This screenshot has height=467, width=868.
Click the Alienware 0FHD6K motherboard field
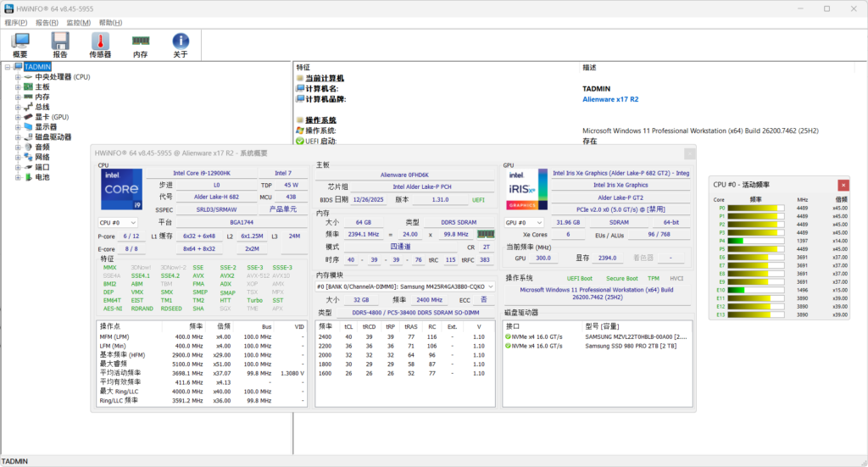click(x=404, y=175)
